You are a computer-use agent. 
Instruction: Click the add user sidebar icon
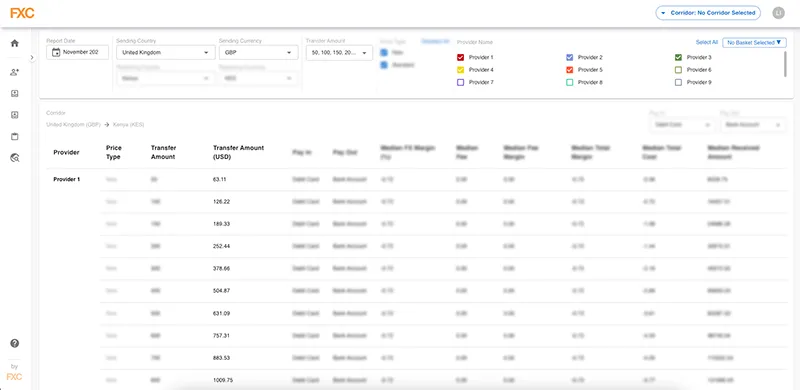click(x=15, y=72)
